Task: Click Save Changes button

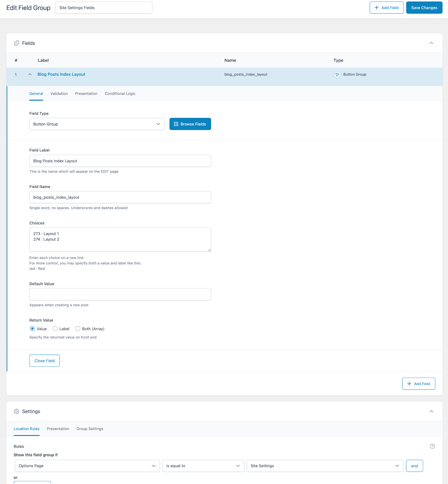Action: [x=424, y=8]
